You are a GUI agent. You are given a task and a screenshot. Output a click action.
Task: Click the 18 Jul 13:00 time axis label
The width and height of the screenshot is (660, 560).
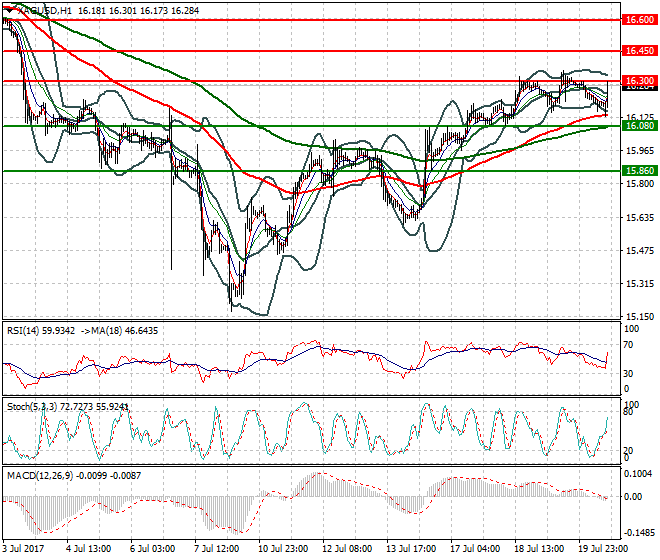[x=539, y=549]
